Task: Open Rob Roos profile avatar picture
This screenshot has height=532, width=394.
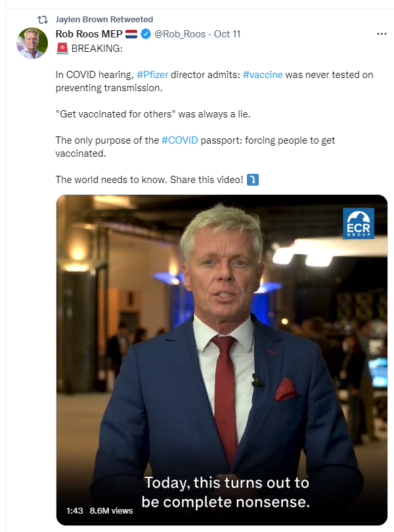Action: click(x=32, y=43)
